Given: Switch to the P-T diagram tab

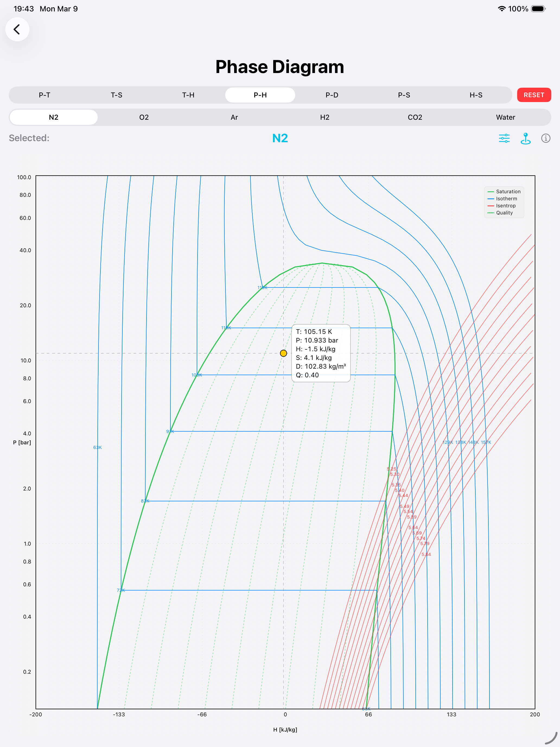Looking at the screenshot, I should [x=44, y=95].
